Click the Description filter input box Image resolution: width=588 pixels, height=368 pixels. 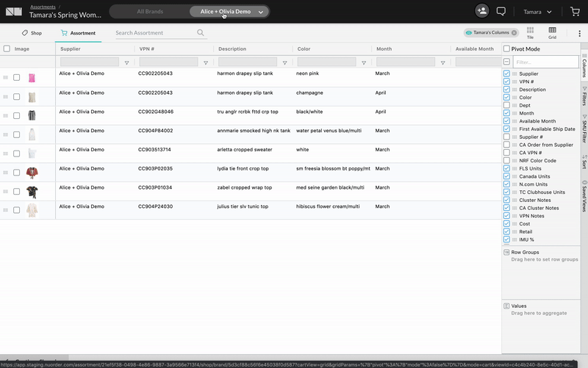coord(248,62)
